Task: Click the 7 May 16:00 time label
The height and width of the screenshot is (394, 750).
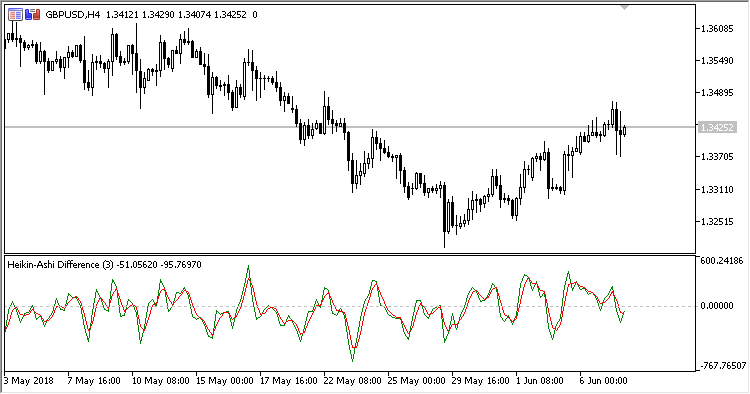Action: [94, 381]
